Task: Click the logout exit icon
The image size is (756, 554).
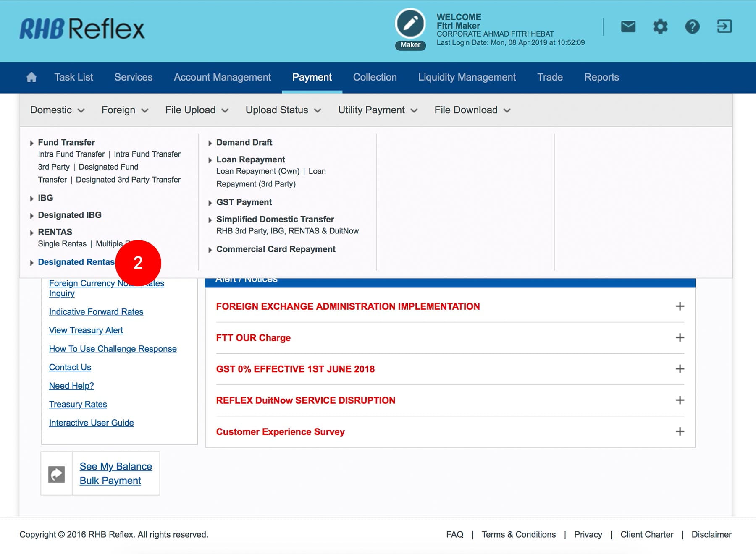Action: [x=724, y=27]
